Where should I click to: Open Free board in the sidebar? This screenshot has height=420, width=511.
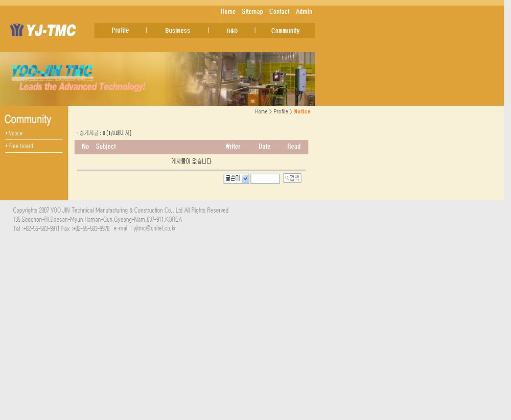[20, 146]
